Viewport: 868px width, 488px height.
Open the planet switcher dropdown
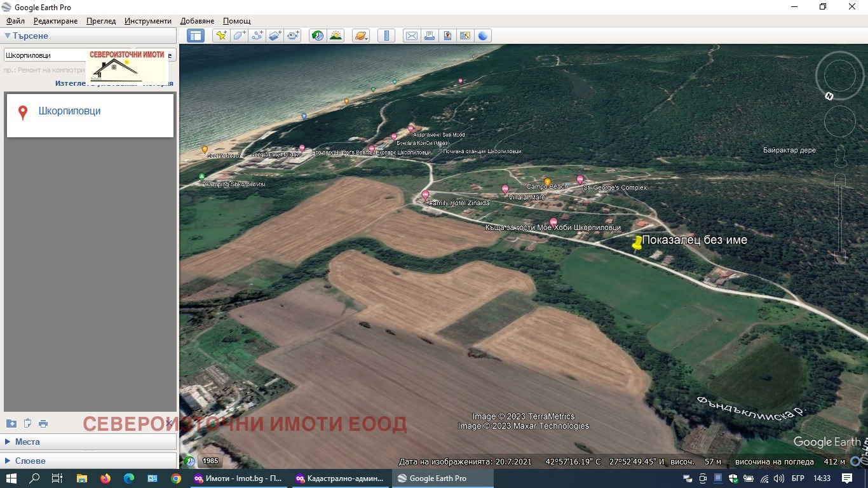[360, 36]
